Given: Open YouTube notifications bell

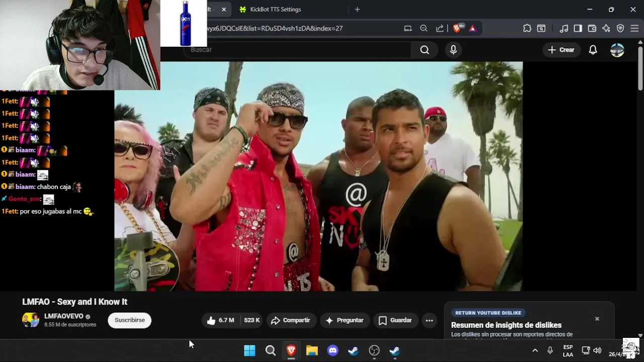Looking at the screenshot, I should 593,50.
